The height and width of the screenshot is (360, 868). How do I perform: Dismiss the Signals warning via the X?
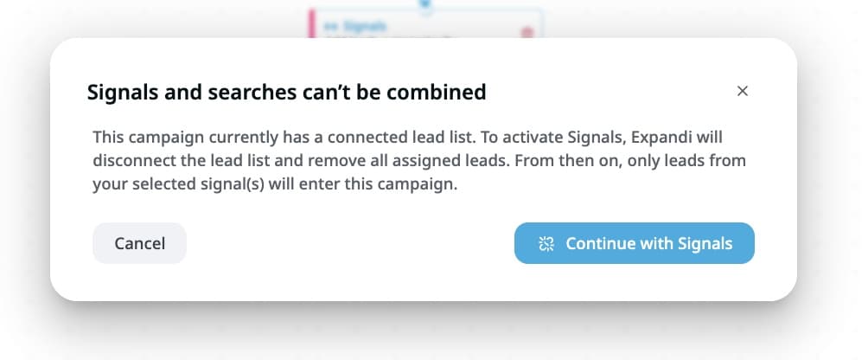pos(742,91)
